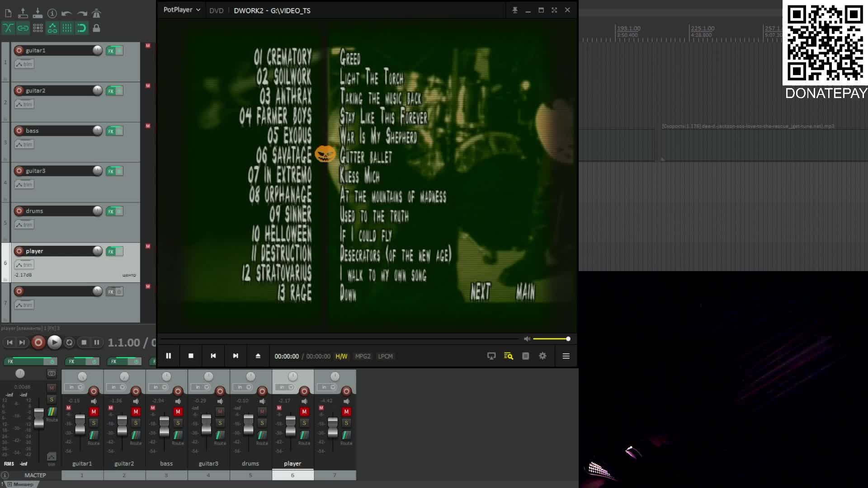Viewport: 868px width, 488px height.
Task: Toggle the metronome icon
Action: coord(96,14)
